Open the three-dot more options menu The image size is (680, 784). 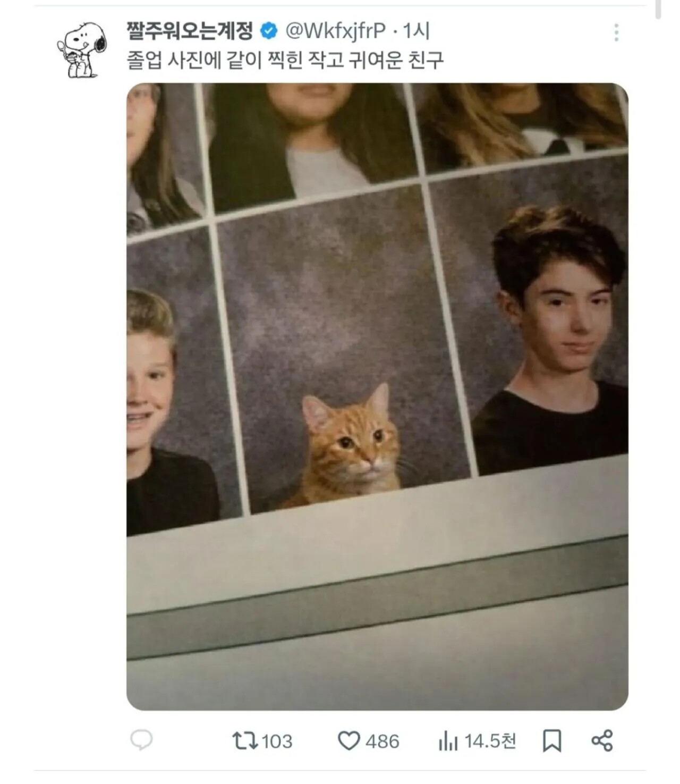coord(616,32)
